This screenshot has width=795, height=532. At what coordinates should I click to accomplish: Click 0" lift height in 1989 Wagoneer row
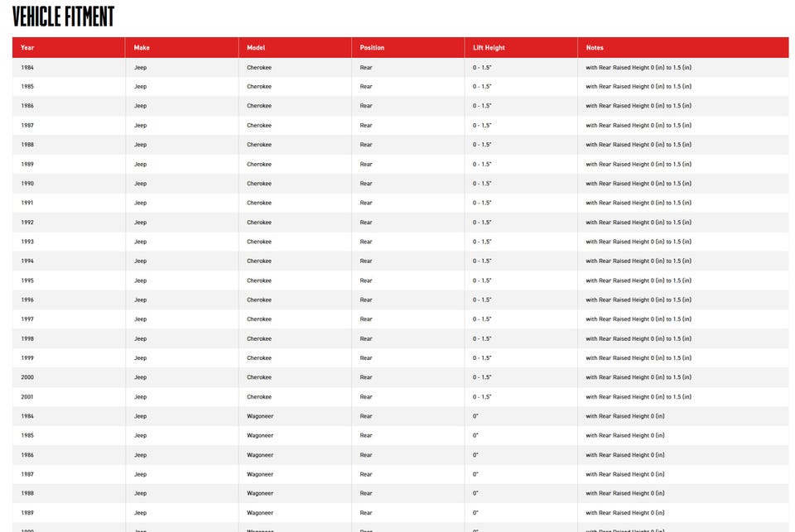point(475,513)
